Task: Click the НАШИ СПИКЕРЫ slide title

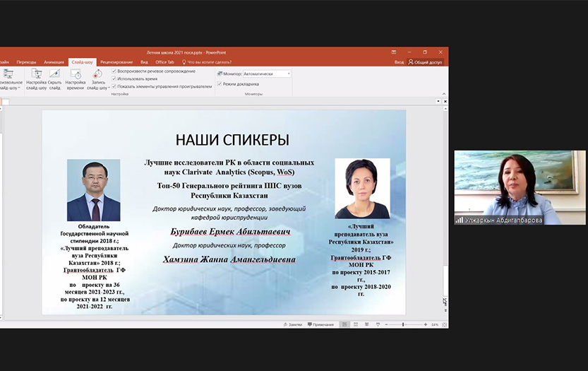Action: [x=232, y=140]
